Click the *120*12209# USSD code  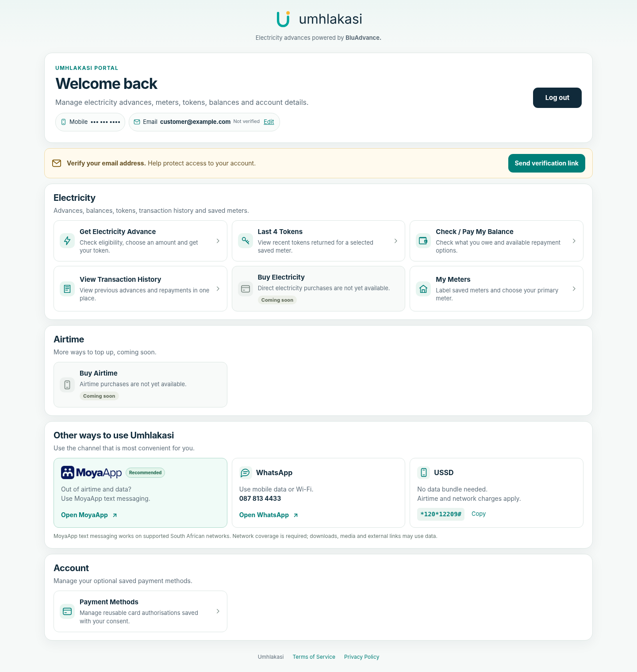(x=441, y=514)
